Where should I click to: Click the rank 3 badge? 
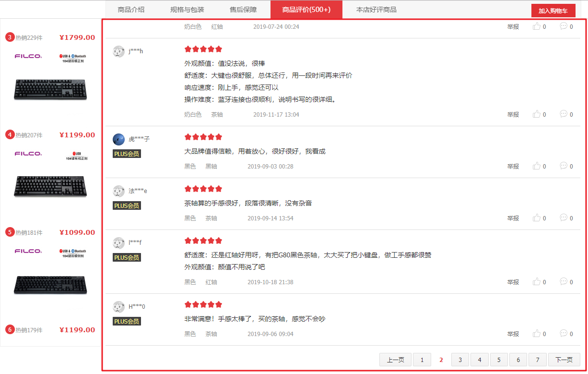pos(10,37)
